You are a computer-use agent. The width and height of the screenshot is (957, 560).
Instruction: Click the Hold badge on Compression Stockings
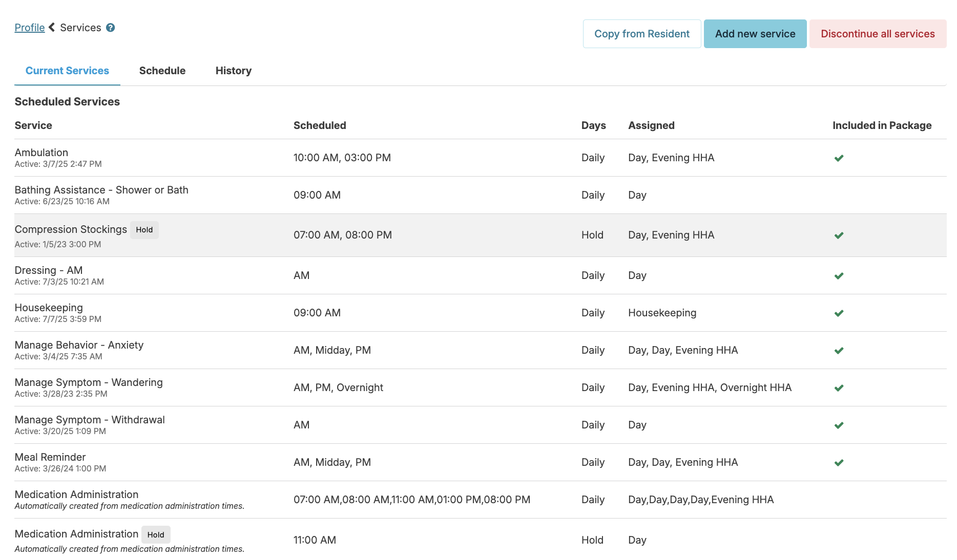[x=144, y=230]
